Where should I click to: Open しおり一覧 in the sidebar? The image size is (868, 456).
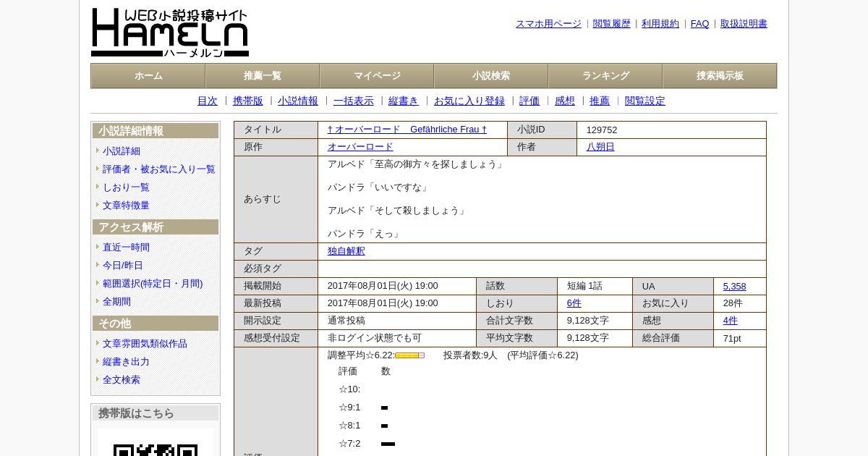126,187
